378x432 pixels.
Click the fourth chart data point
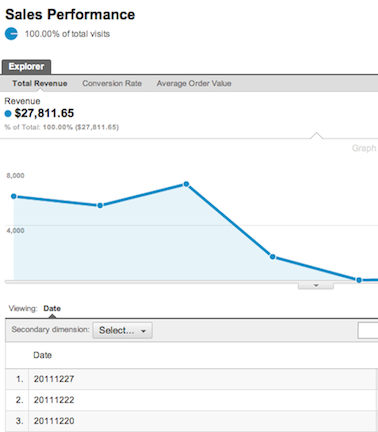(273, 257)
